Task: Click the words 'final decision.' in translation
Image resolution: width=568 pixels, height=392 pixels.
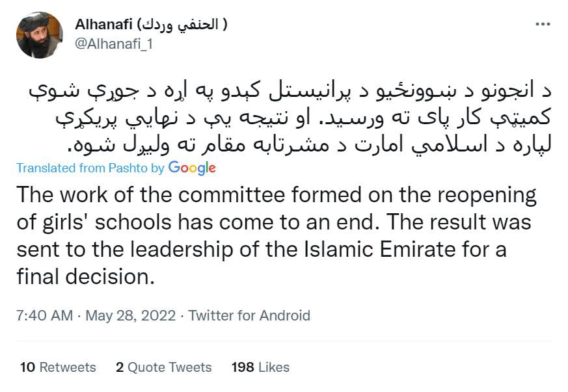Action: (86, 277)
